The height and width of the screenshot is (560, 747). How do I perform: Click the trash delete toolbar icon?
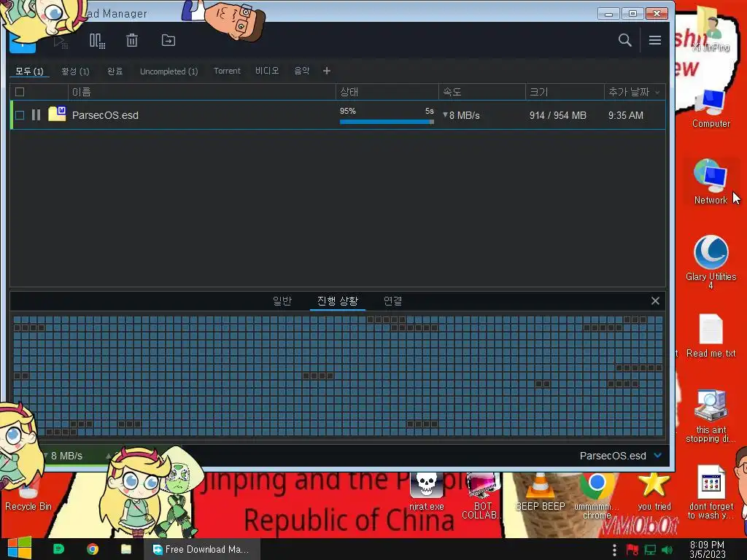[x=132, y=41]
